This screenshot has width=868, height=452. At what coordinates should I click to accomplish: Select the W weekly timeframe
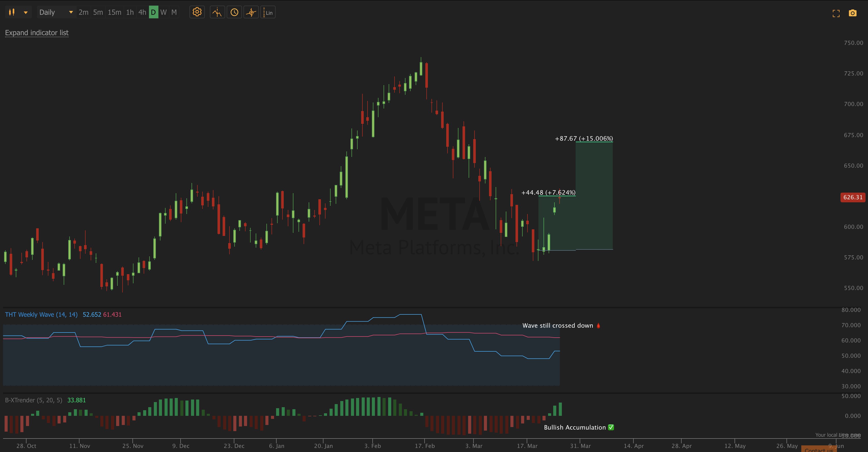pos(164,12)
